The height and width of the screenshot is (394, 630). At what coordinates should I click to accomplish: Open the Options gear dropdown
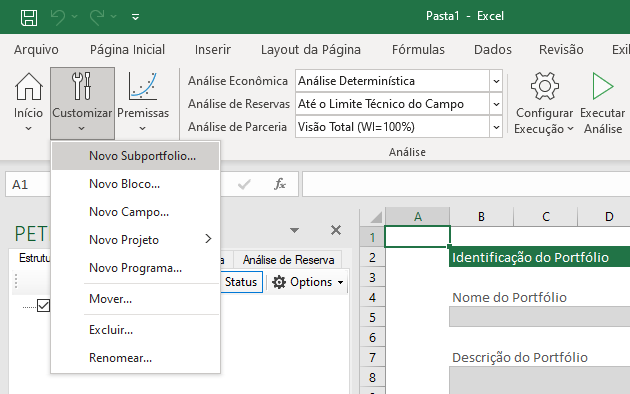click(x=307, y=282)
